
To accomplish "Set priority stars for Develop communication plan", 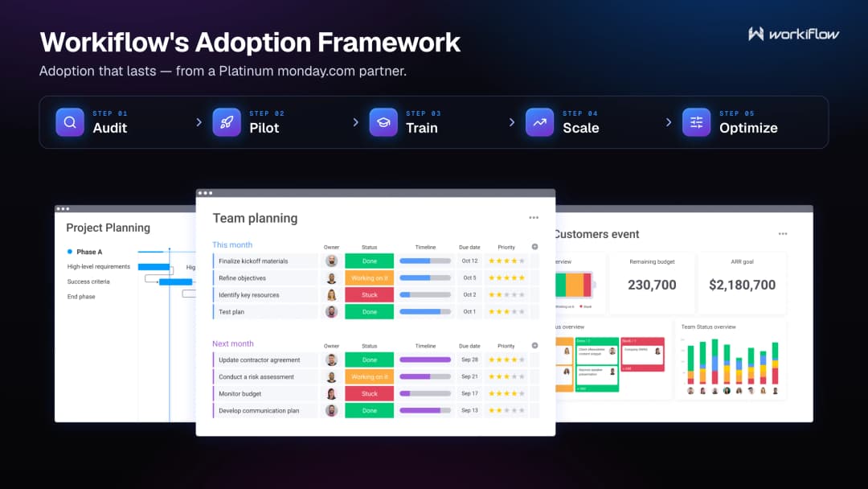I will coord(506,410).
